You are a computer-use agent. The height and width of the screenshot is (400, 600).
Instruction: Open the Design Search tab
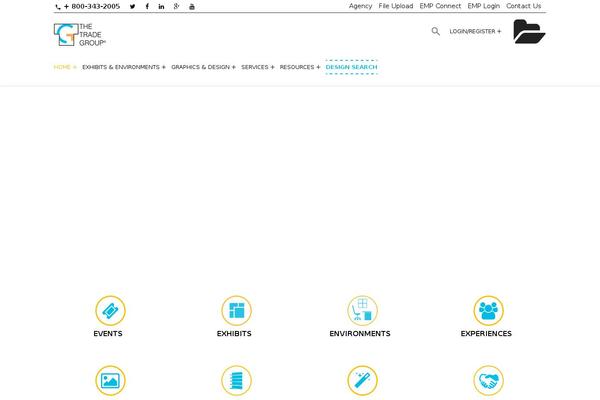pos(351,67)
